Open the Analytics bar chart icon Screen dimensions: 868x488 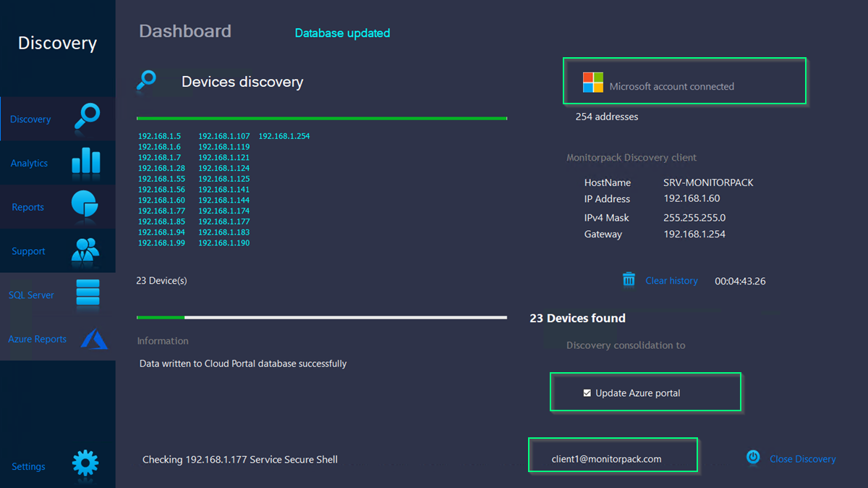pyautogui.click(x=86, y=161)
